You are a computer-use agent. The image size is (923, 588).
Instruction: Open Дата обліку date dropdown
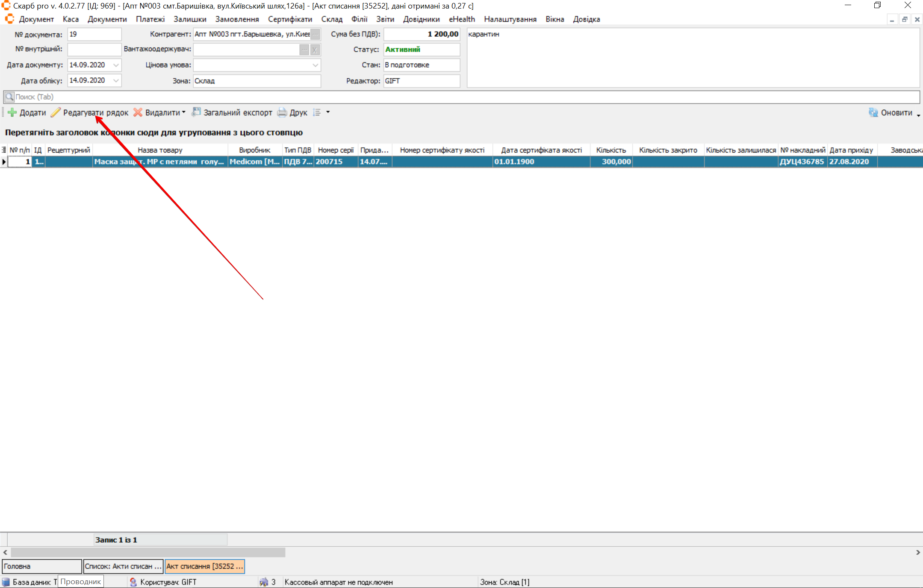click(116, 80)
